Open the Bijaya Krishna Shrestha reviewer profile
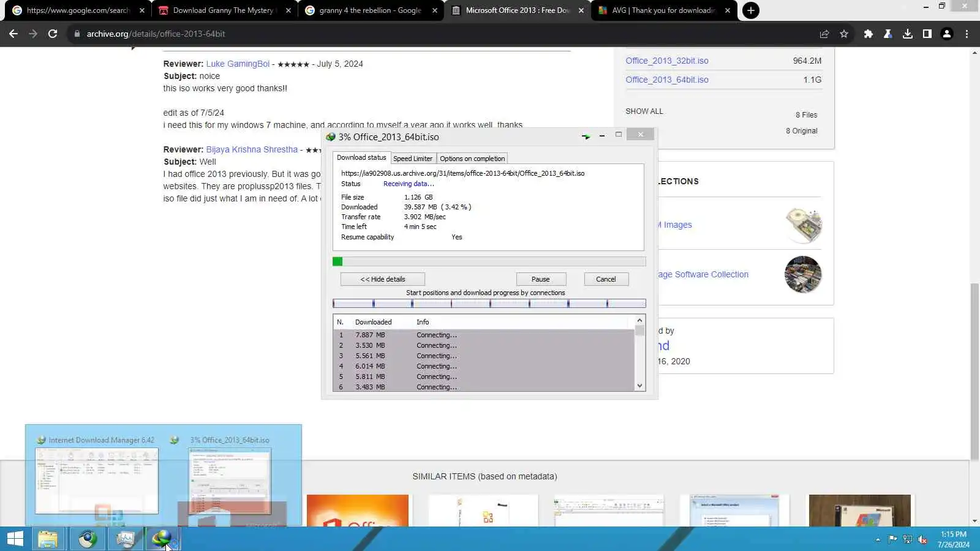 pyautogui.click(x=252, y=149)
